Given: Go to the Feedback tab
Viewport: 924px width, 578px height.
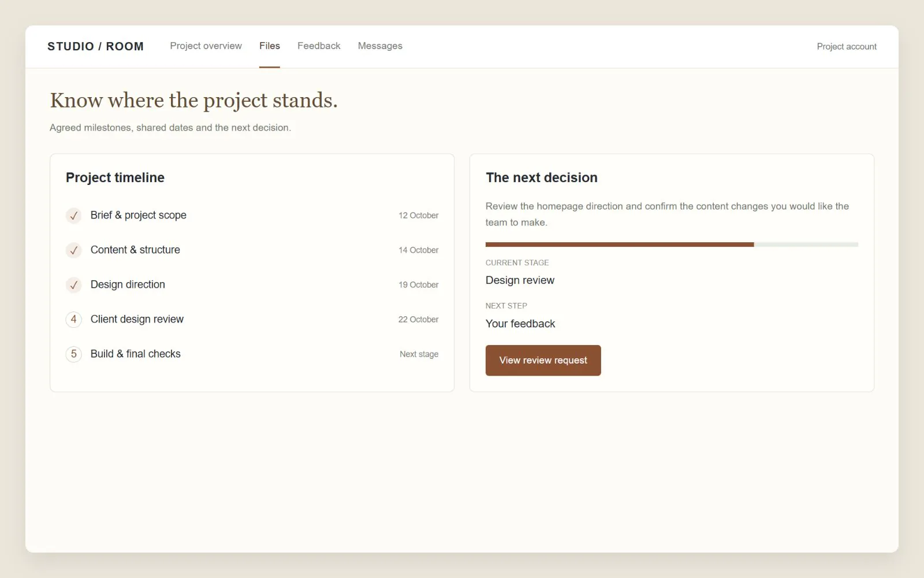Looking at the screenshot, I should [319, 46].
